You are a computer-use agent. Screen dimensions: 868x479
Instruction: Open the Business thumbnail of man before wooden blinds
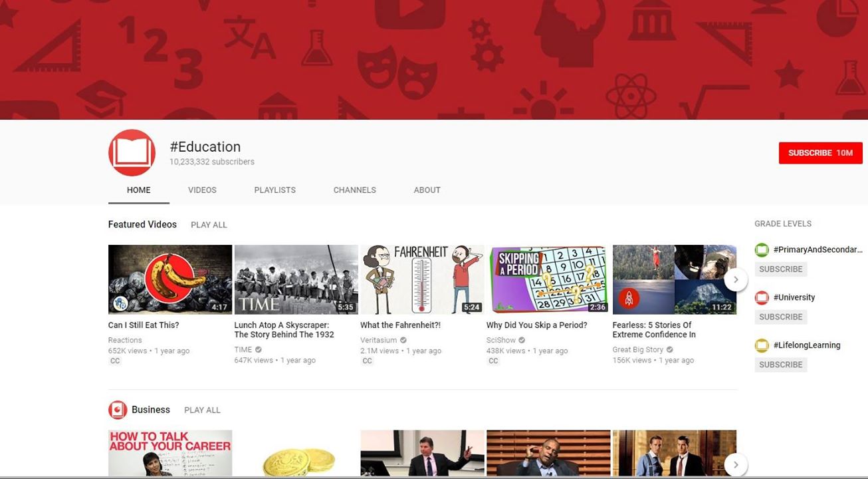[x=548, y=453]
